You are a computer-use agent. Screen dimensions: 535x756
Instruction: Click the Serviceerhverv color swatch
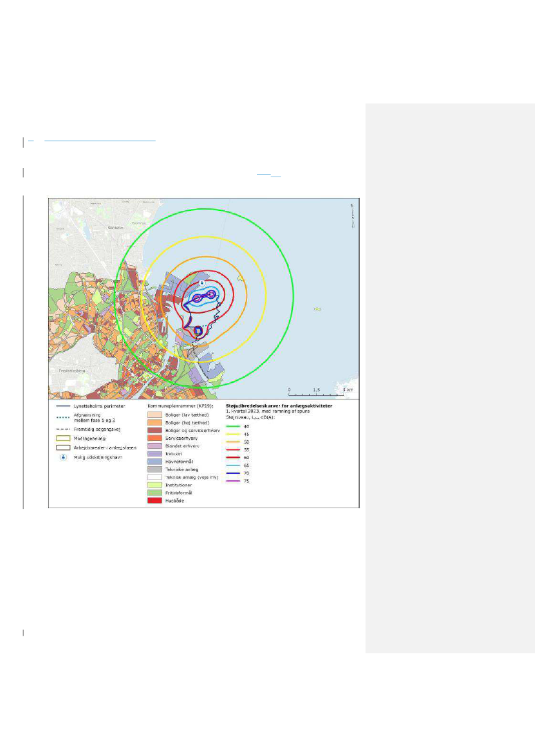coord(155,438)
